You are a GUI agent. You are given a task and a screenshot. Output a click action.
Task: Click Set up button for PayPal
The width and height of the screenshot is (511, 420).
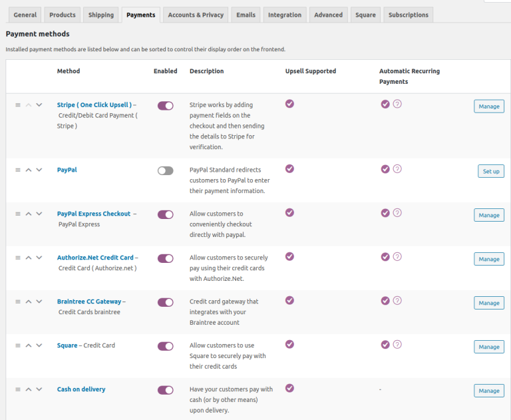tap(491, 171)
